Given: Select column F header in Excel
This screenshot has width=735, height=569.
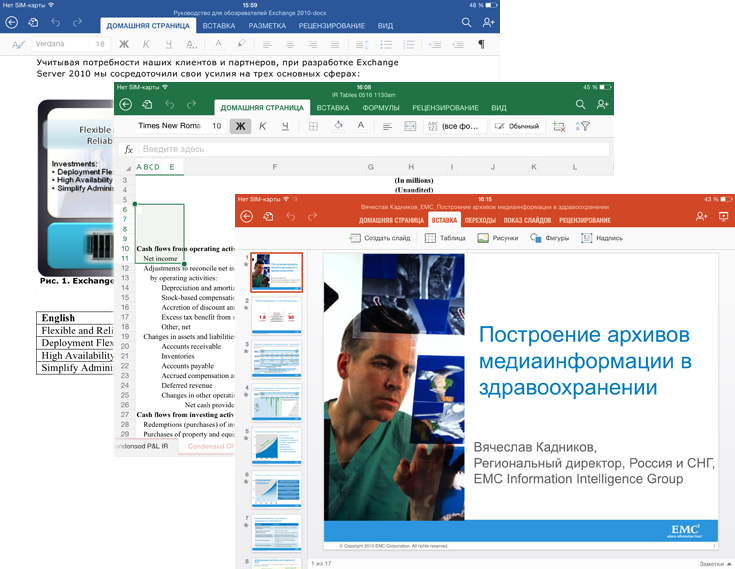Looking at the screenshot, I should [275, 167].
